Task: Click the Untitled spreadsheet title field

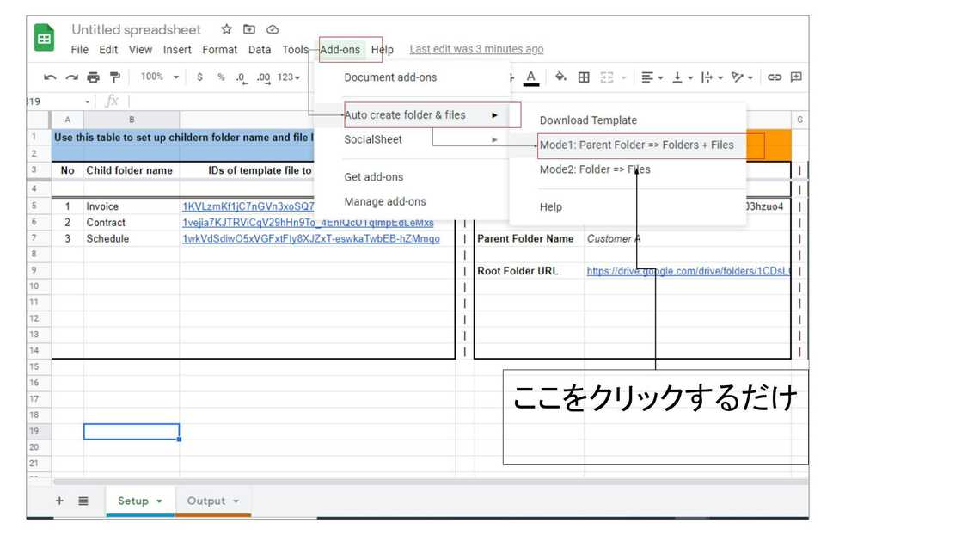Action: pos(136,30)
